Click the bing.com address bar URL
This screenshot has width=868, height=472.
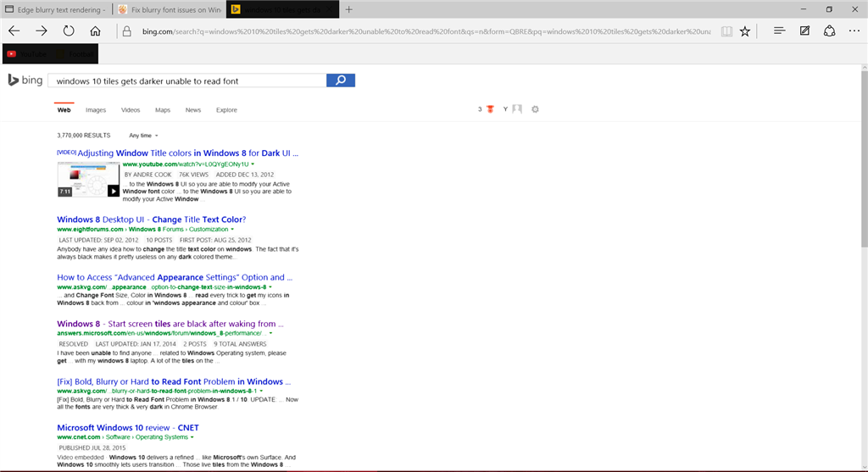tap(426, 31)
